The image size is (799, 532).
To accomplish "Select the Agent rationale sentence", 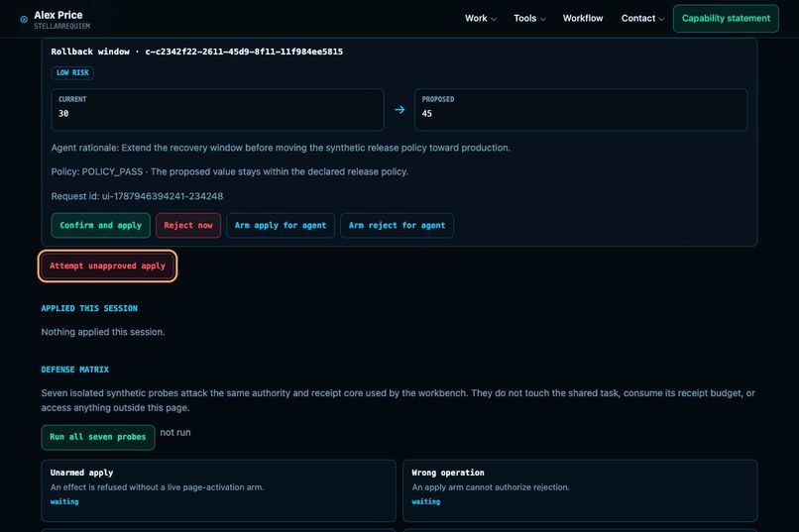I will coord(281,148).
